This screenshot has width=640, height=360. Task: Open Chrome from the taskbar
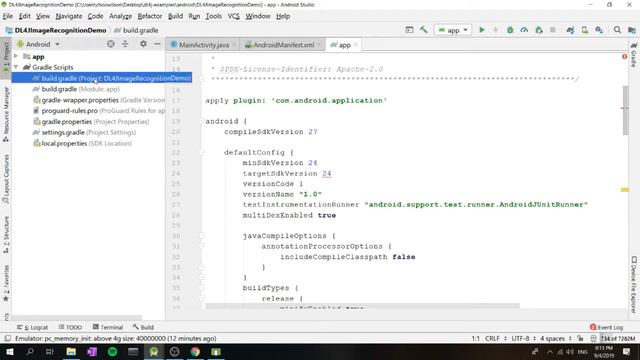(195, 351)
